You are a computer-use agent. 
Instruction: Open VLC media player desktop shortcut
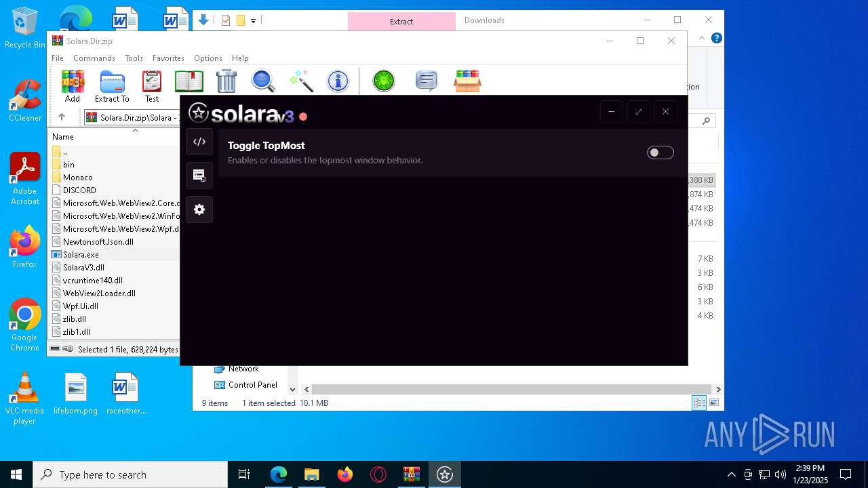pyautogui.click(x=24, y=399)
